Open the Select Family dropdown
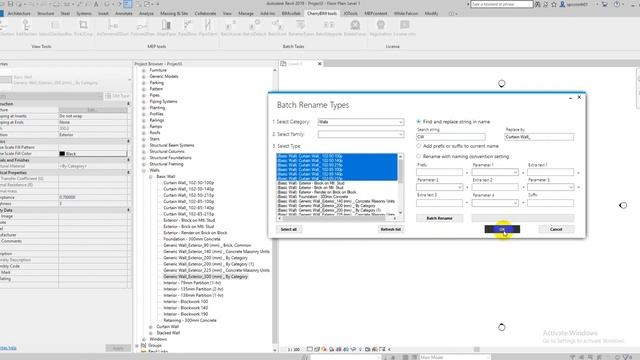This screenshot has height=360, width=640. (x=361, y=134)
